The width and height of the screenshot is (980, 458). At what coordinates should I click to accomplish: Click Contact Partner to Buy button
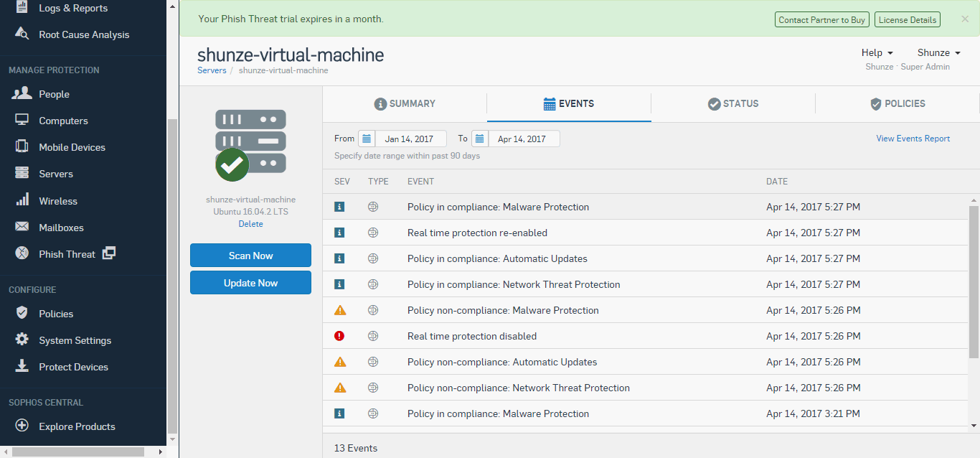[822, 20]
